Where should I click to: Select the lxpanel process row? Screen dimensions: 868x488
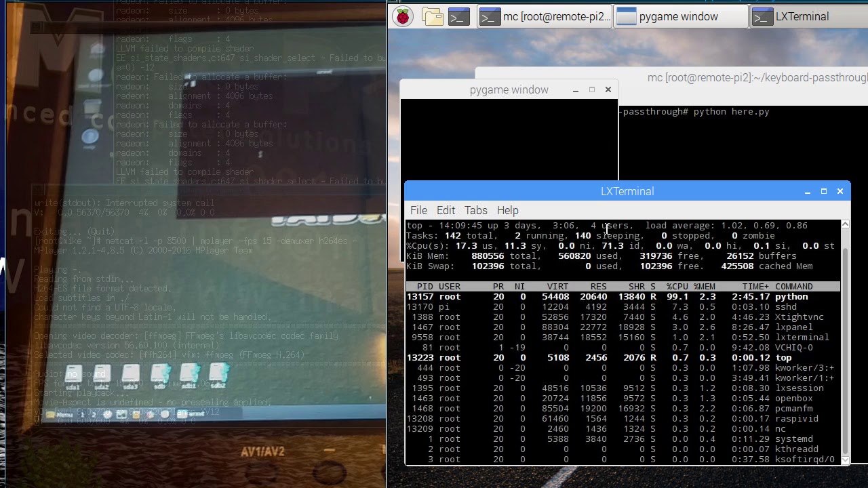click(623, 327)
